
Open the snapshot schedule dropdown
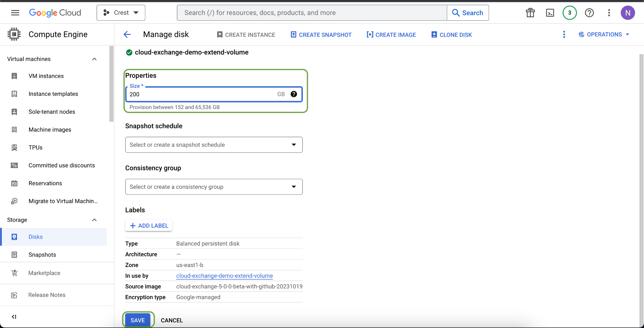[214, 145]
